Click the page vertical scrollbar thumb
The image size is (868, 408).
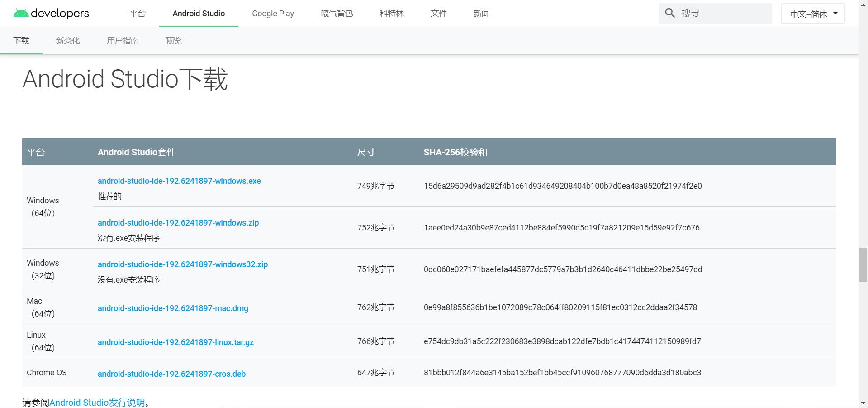(x=863, y=265)
